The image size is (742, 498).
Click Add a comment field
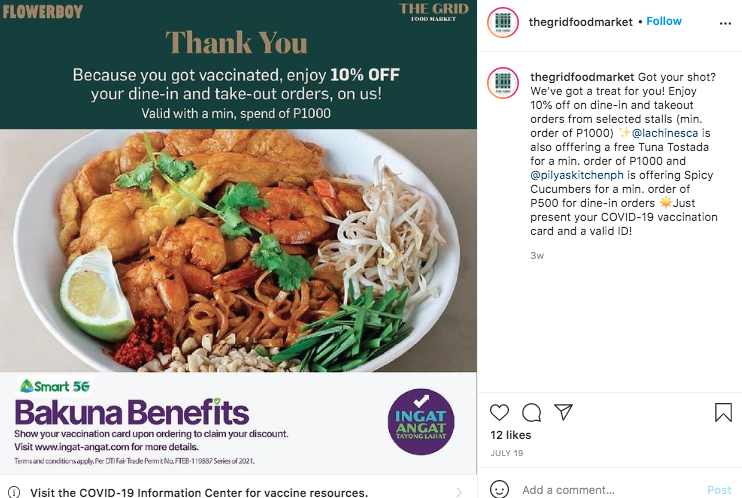610,490
